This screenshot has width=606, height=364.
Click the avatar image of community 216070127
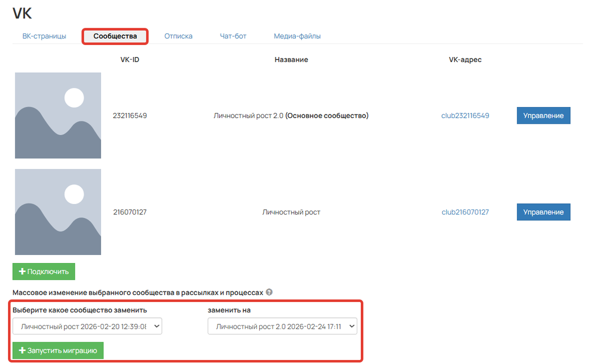pyautogui.click(x=58, y=212)
